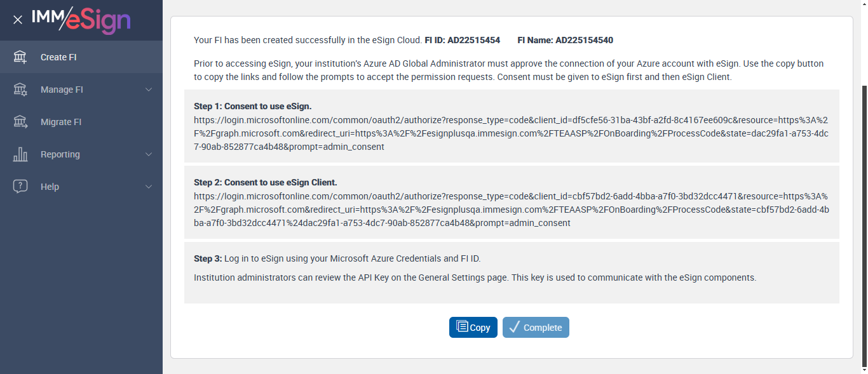
Task: Click the Help question bubble icon
Action: tap(20, 187)
